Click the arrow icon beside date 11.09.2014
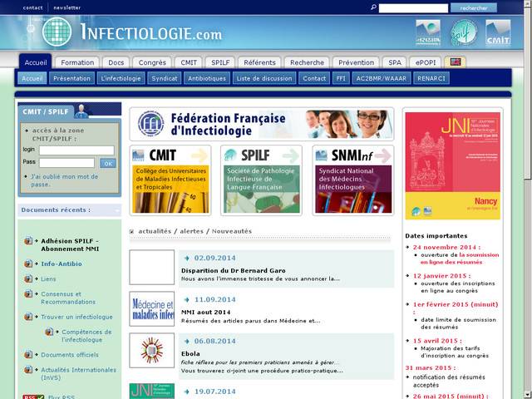Screen dimensions: 532x399 click(186, 299)
